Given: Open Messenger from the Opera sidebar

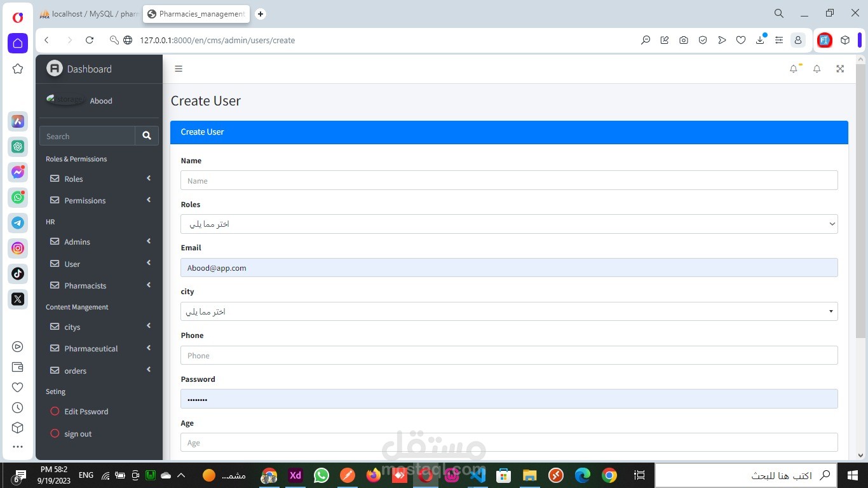Looking at the screenshot, I should (18, 172).
